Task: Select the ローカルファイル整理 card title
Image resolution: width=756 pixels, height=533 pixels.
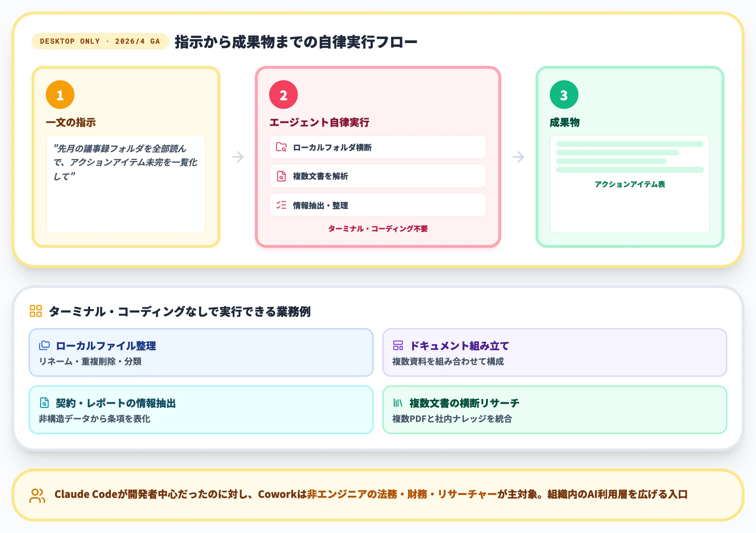Action: point(106,346)
